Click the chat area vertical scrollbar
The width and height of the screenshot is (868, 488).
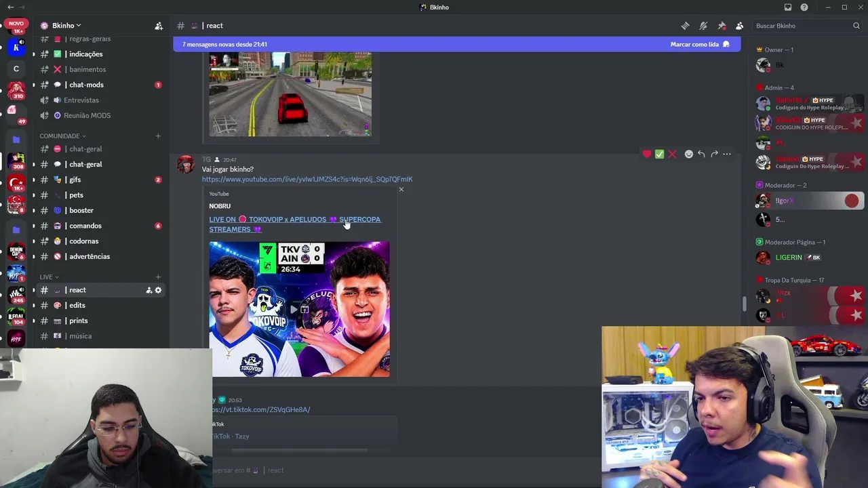point(744,304)
